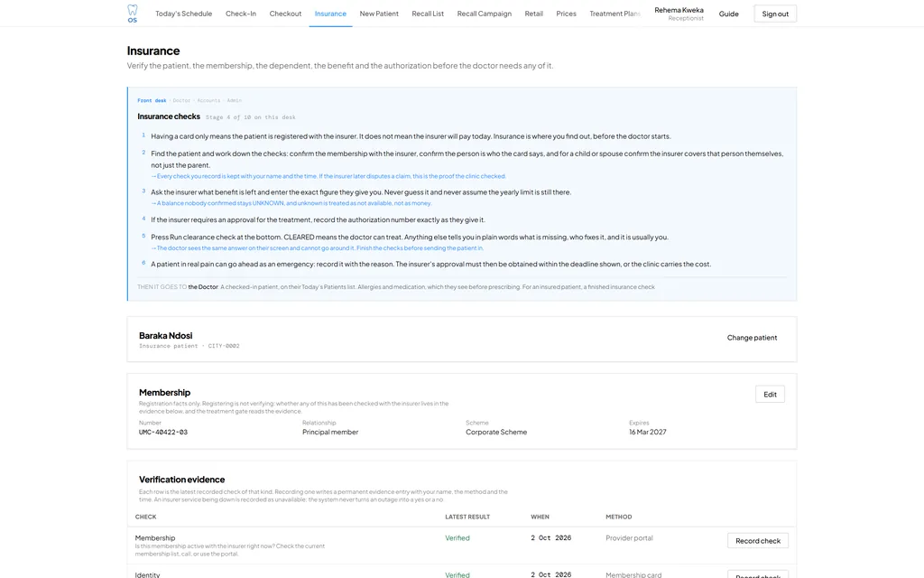924x578 pixels.
Task: Click the Identity check row title
Action: [x=147, y=574]
